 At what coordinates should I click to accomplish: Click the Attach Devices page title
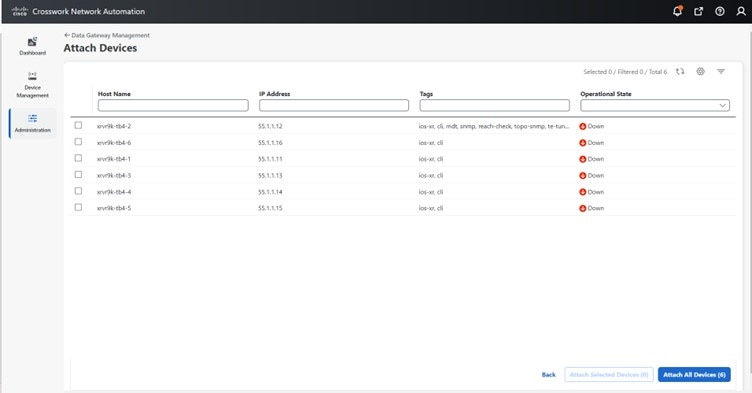(x=100, y=48)
